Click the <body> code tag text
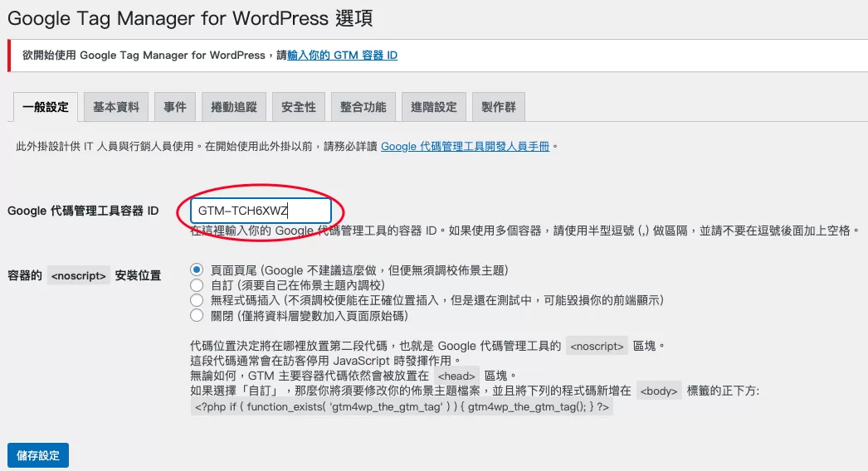The image size is (868, 471). coord(659,391)
